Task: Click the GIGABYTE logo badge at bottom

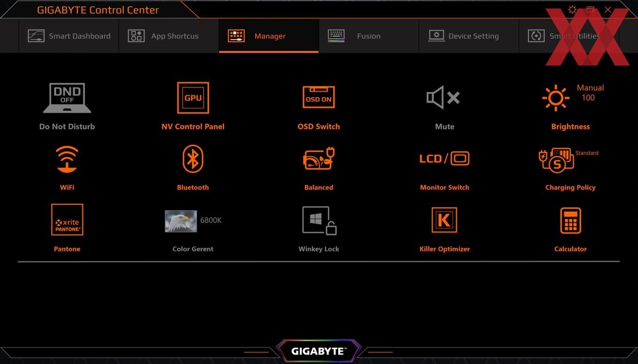Action: [x=319, y=351]
